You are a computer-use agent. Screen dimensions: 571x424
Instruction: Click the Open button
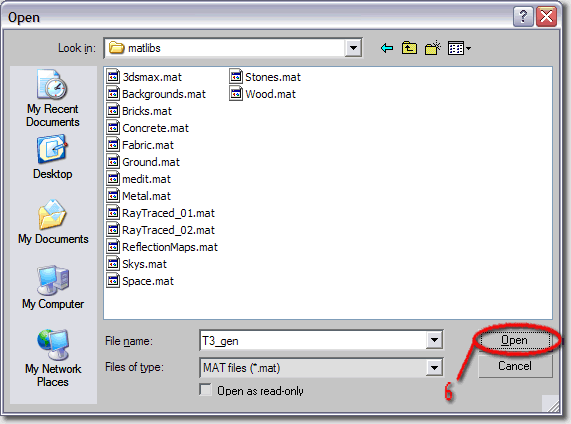(x=514, y=340)
